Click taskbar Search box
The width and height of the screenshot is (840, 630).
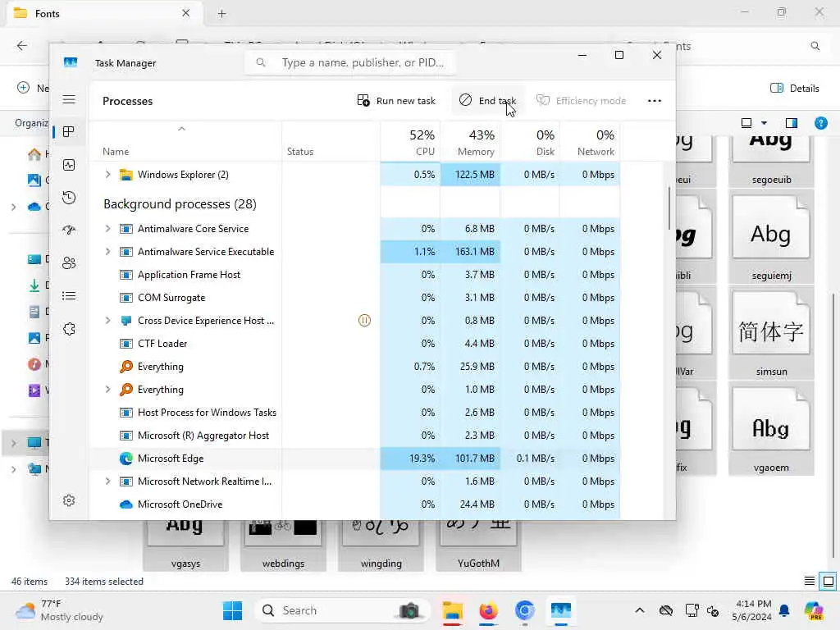[x=342, y=610]
